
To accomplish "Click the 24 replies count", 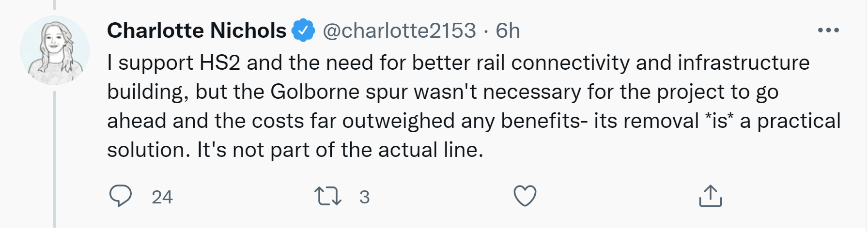I will (162, 197).
